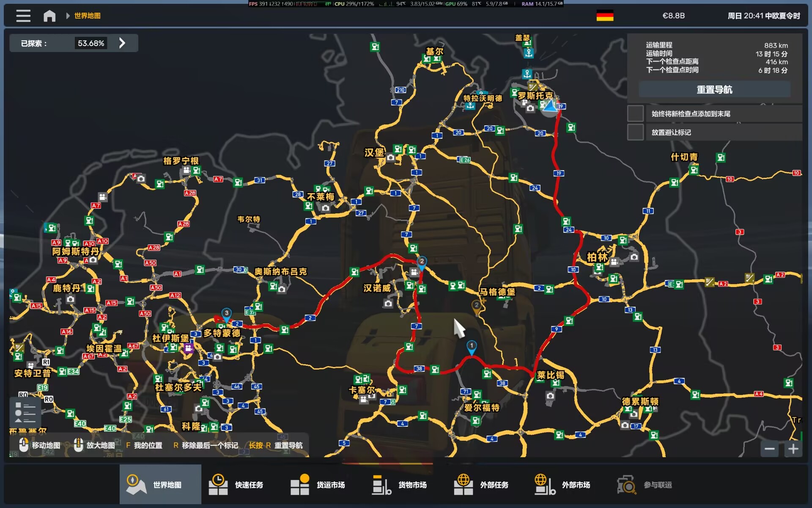Click the 53.68% explored value
812x508 pixels.
pyautogui.click(x=91, y=43)
